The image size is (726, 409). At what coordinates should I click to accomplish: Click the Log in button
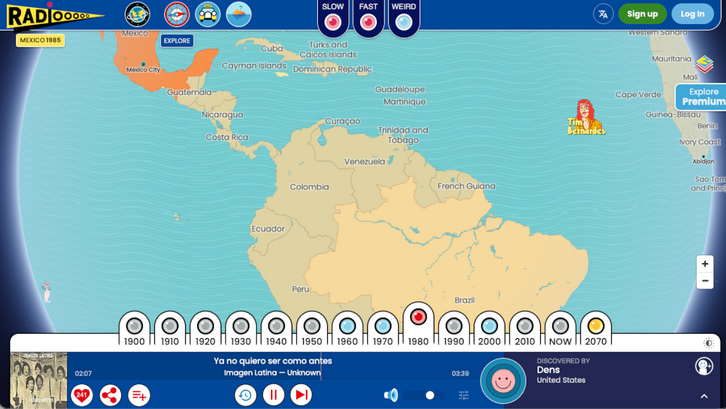click(692, 14)
